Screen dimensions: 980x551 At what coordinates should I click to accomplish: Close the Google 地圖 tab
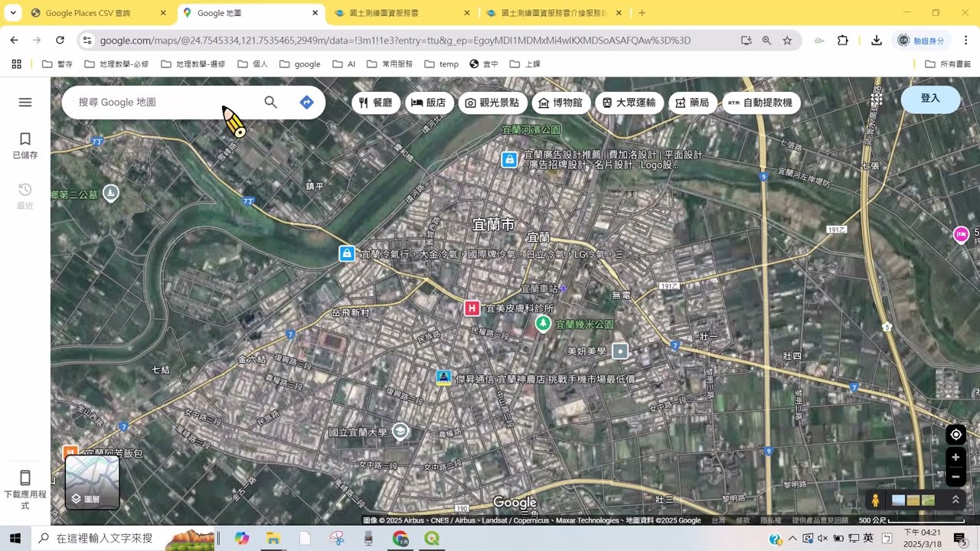tap(315, 13)
